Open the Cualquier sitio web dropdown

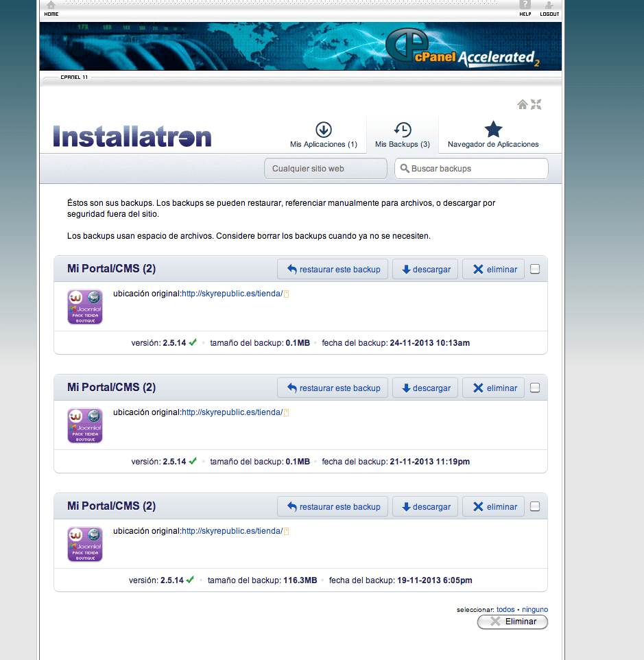coord(326,168)
